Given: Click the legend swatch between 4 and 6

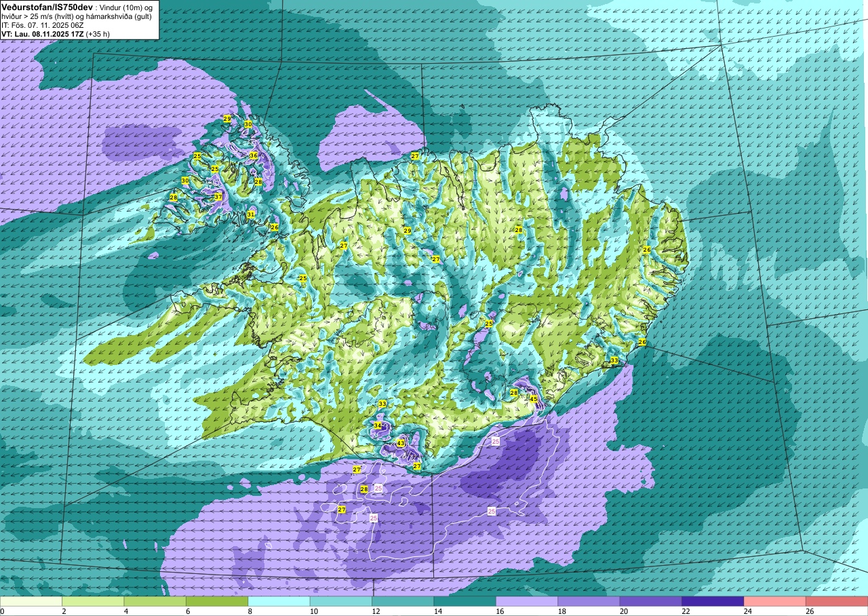Looking at the screenshot, I should coord(155,601).
